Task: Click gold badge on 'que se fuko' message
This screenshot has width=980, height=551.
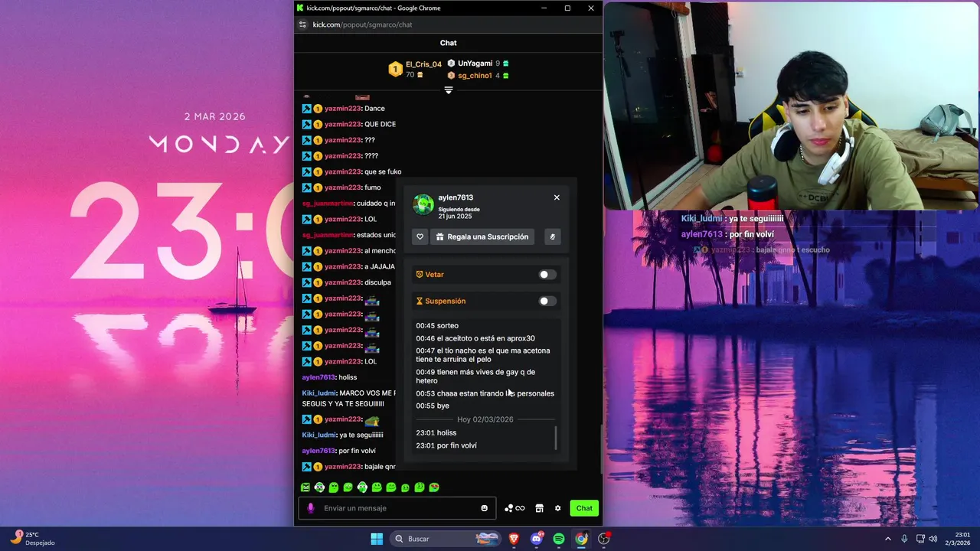Action: pos(318,171)
